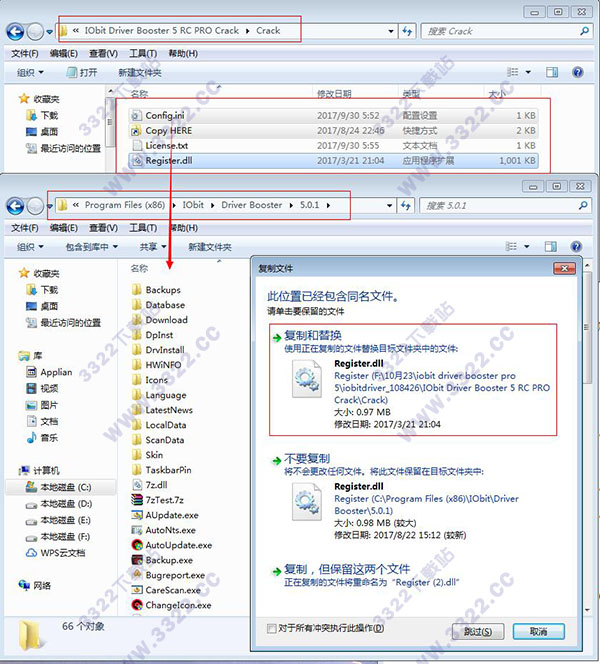Expand the 5.0.1 address bar history dropdown
The width and height of the screenshot is (600, 664).
pos(389,205)
